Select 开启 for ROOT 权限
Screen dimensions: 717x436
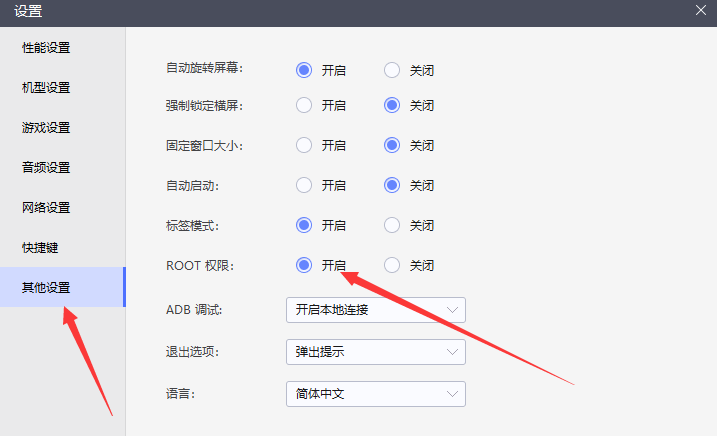pos(305,265)
